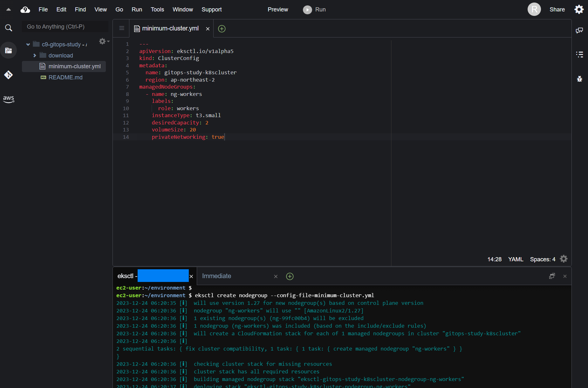Open the File menu

[43, 10]
